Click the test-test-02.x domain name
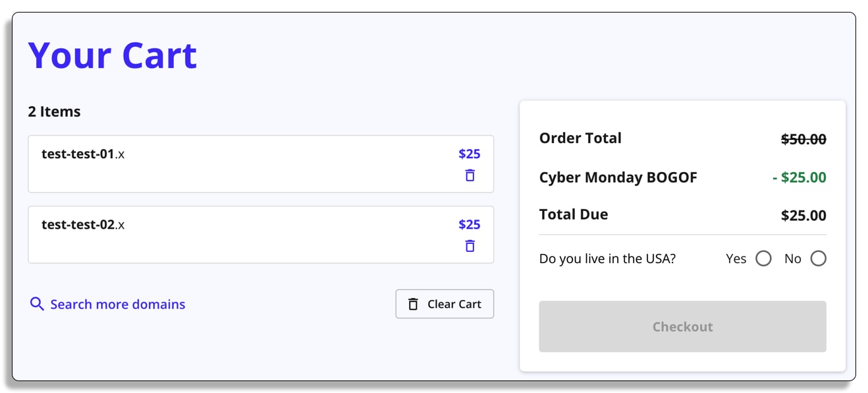Image resolution: width=868 pixels, height=393 pixels. pos(83,225)
